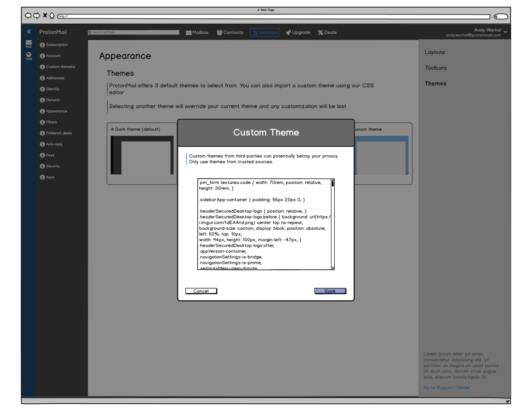Save the custom theme CSS
The width and height of the screenshot is (532, 411).
330,291
